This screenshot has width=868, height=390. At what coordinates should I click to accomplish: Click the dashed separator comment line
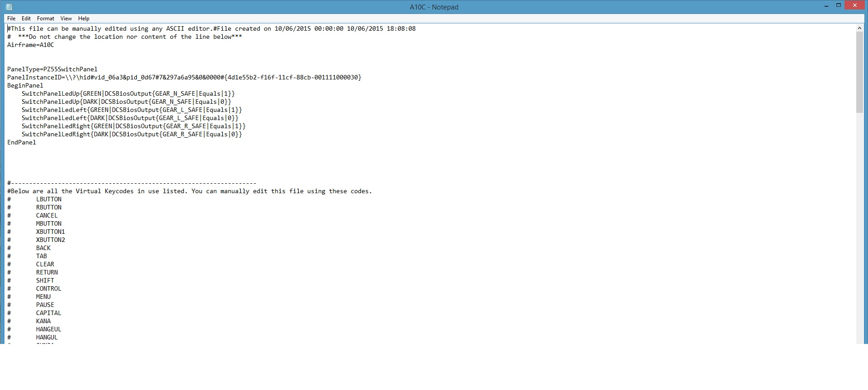pyautogui.click(x=132, y=183)
